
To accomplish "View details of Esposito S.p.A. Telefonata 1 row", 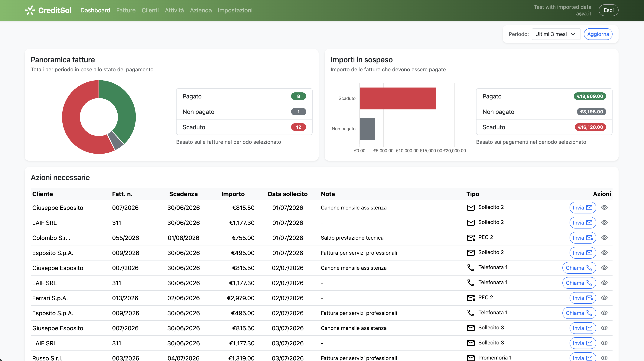I will tap(604, 313).
